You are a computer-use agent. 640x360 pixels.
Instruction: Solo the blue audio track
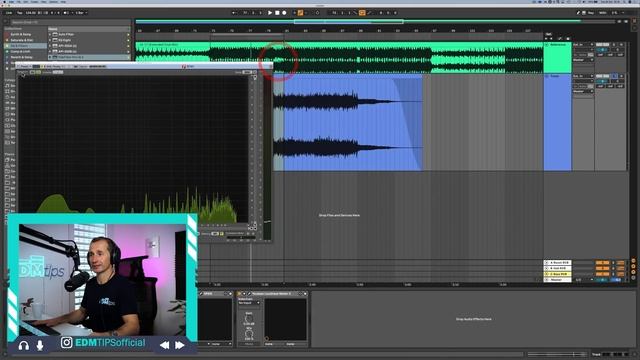[x=615, y=76]
